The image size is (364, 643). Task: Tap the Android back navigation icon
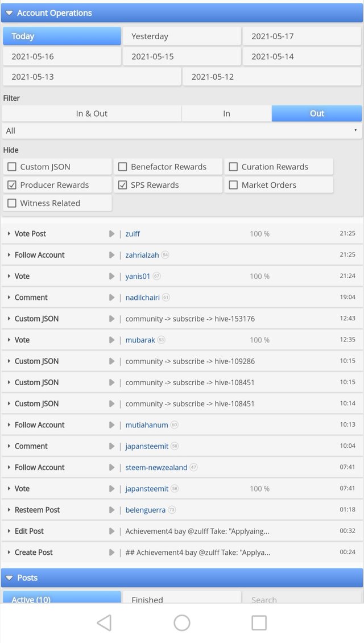104,623
